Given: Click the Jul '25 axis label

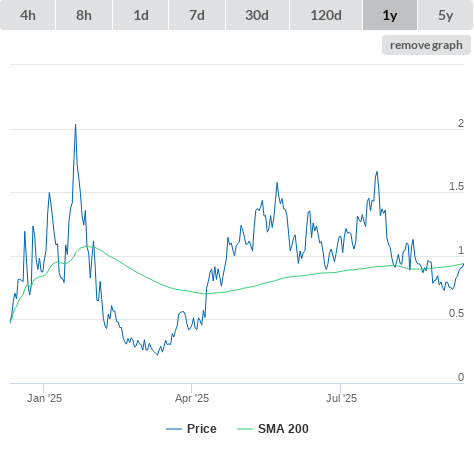Looking at the screenshot, I should (341, 398).
